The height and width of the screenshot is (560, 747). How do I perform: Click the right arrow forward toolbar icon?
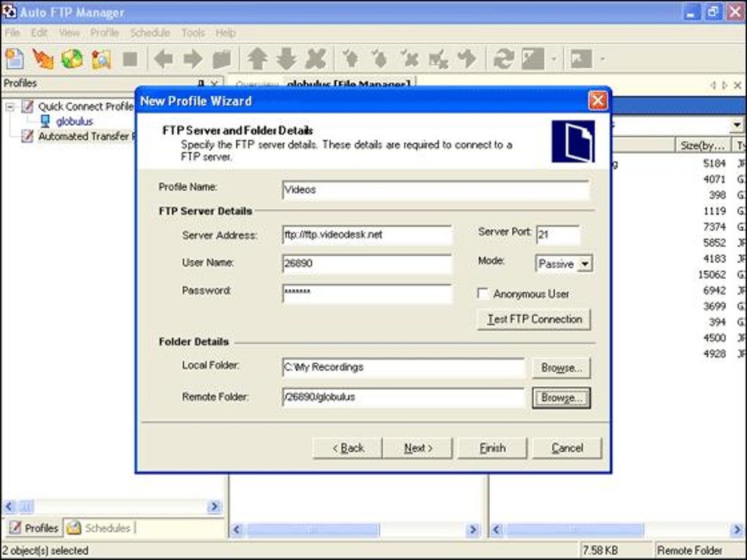click(193, 59)
